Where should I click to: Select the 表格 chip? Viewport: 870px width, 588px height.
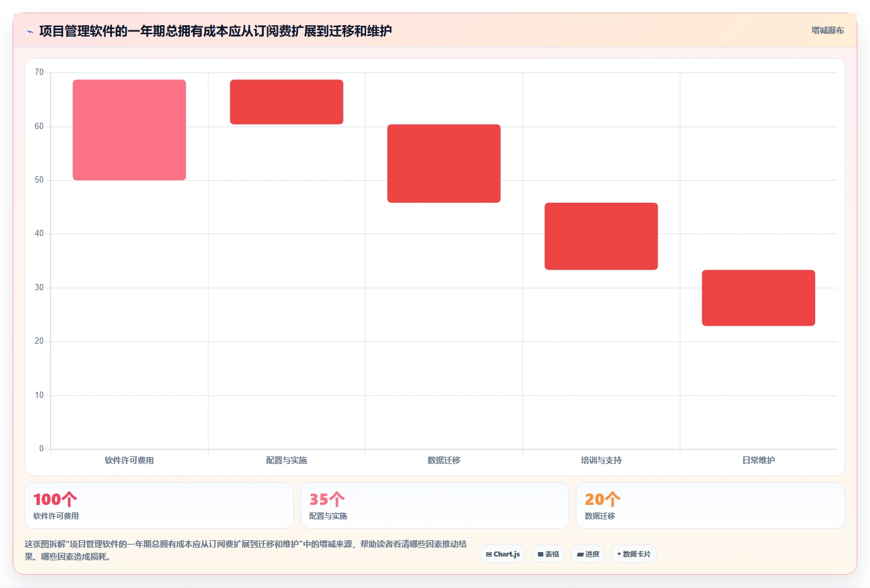click(x=548, y=554)
